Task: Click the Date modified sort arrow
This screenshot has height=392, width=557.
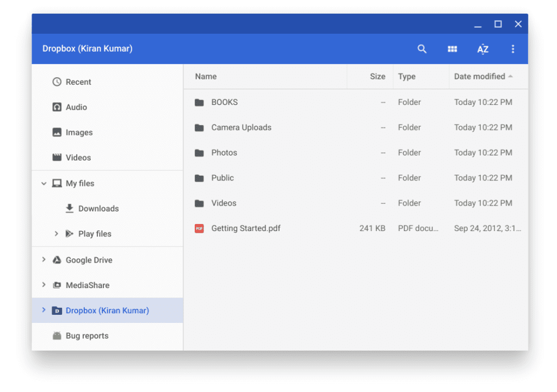Action: tap(510, 76)
